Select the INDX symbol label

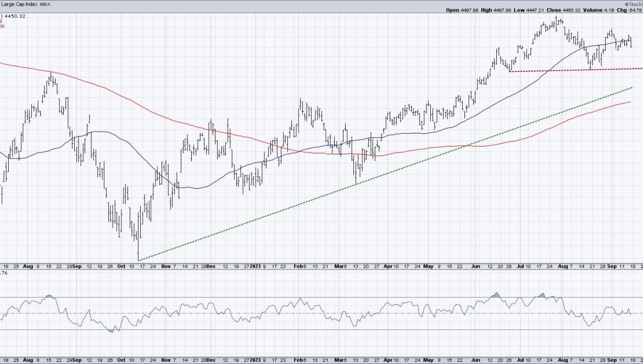point(45,4)
